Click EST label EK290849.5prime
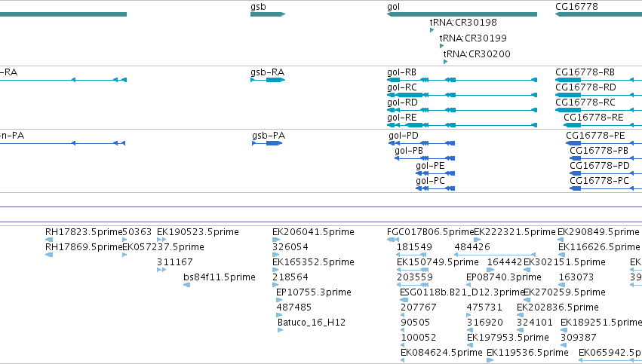642x364 pixels. (598, 232)
